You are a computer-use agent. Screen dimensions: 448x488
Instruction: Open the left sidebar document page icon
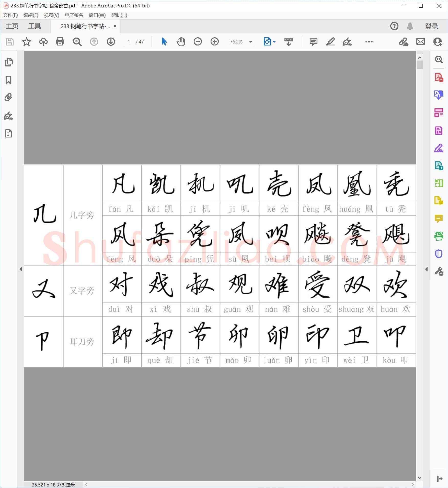click(9, 134)
